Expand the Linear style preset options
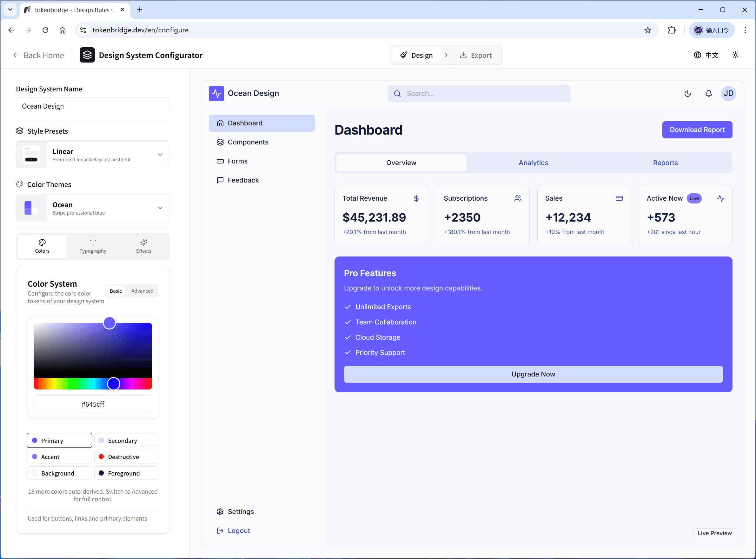Viewport: 756px width, 559px height. coord(160,154)
